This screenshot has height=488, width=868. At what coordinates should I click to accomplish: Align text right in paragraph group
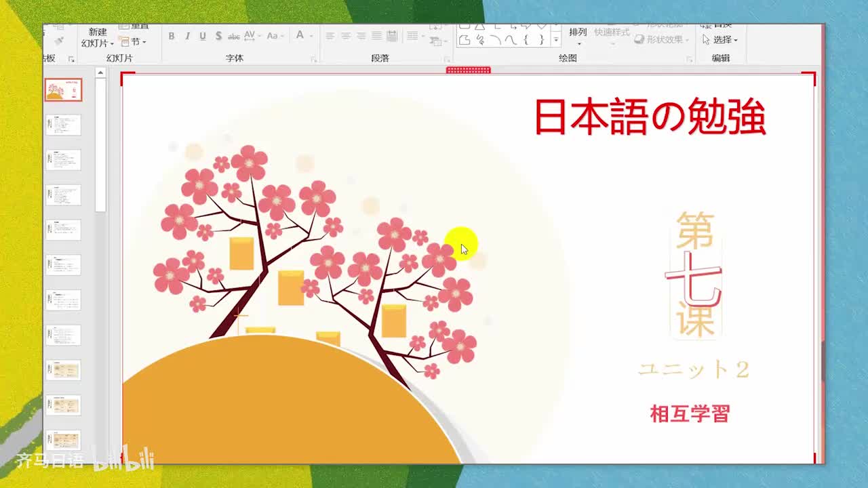pyautogui.click(x=361, y=36)
